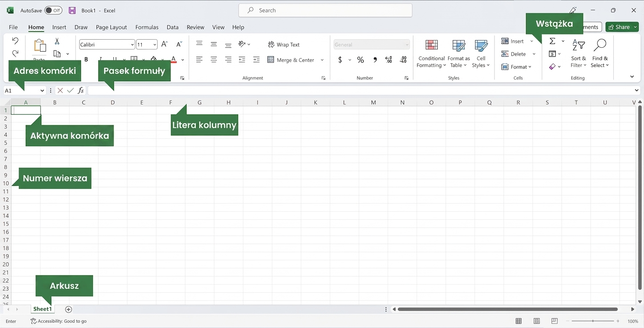Click the Paste clipboard icon
Screen dimensions: 644x328
coord(40,45)
